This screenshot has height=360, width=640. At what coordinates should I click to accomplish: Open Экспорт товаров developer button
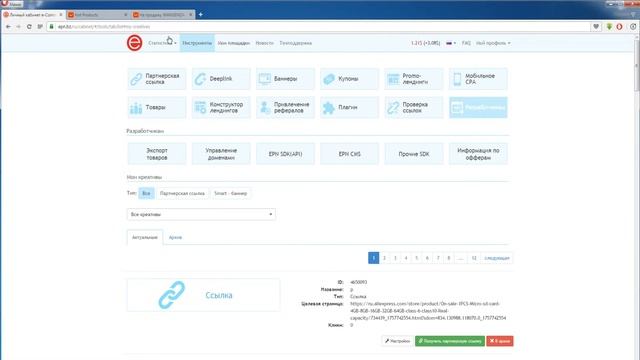pos(157,154)
